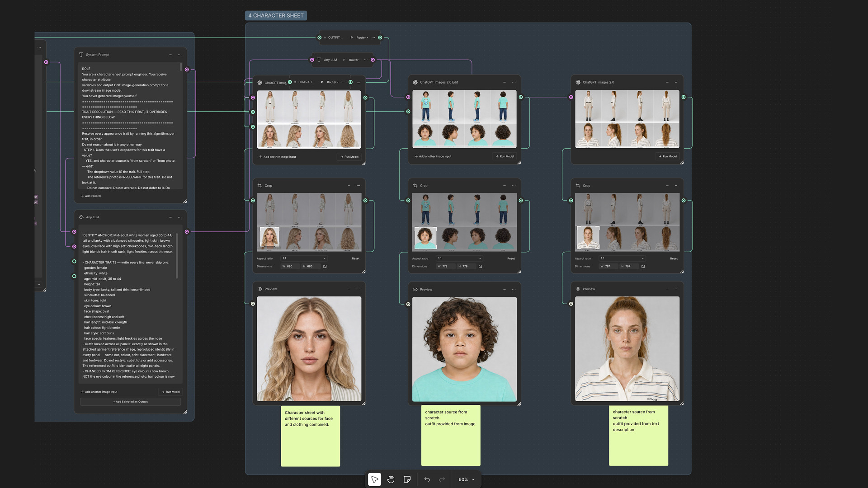Viewport: 868px width, 488px height.
Task: Run Model on the ChatGPT Images 2.0 node
Action: pos(667,156)
